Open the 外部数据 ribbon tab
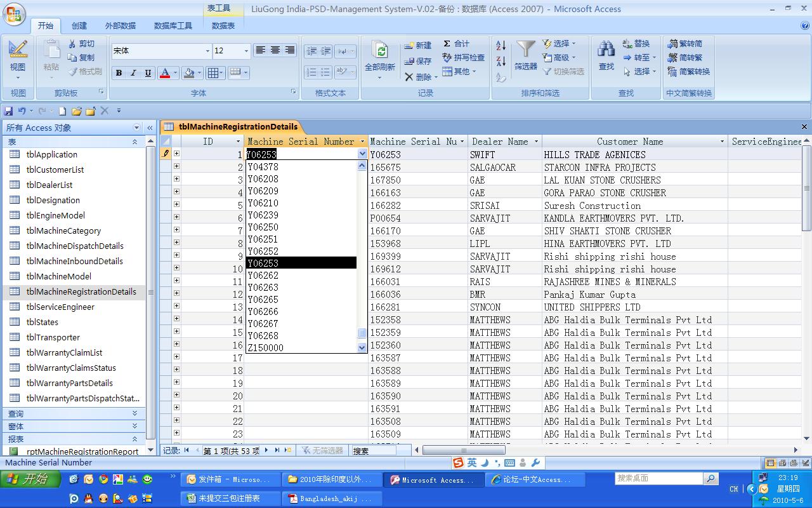Image resolution: width=812 pixels, height=508 pixels. point(121,25)
